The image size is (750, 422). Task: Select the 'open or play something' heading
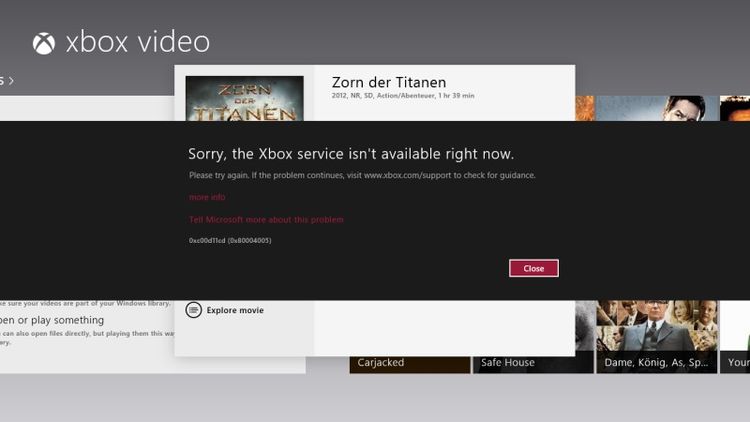click(52, 320)
